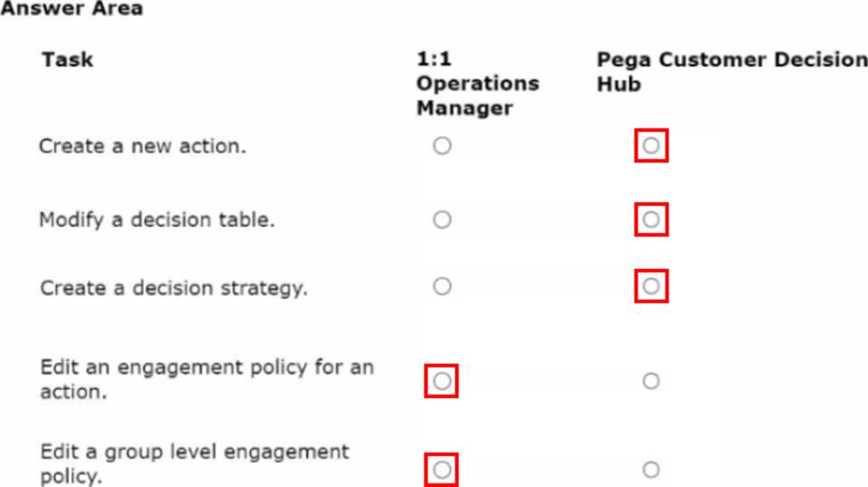Screen dimensions: 868x487
Task: Click the 'Create a decision strategy.' task text
Action: (x=174, y=288)
